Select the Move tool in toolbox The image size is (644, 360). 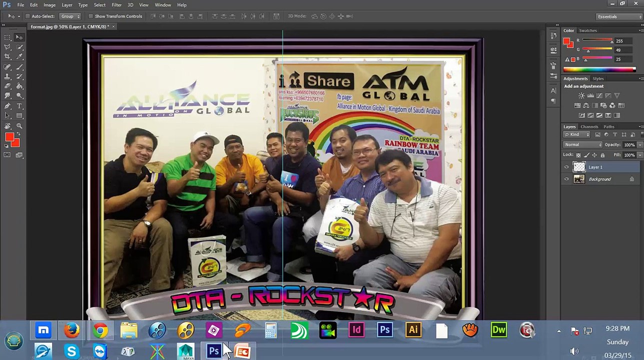(19, 37)
